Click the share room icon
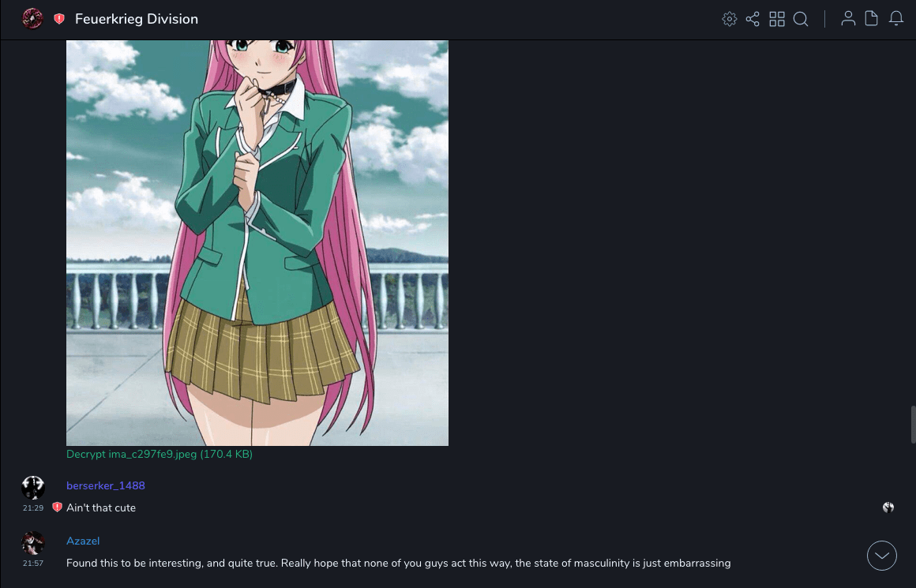The height and width of the screenshot is (588, 916). (753, 19)
